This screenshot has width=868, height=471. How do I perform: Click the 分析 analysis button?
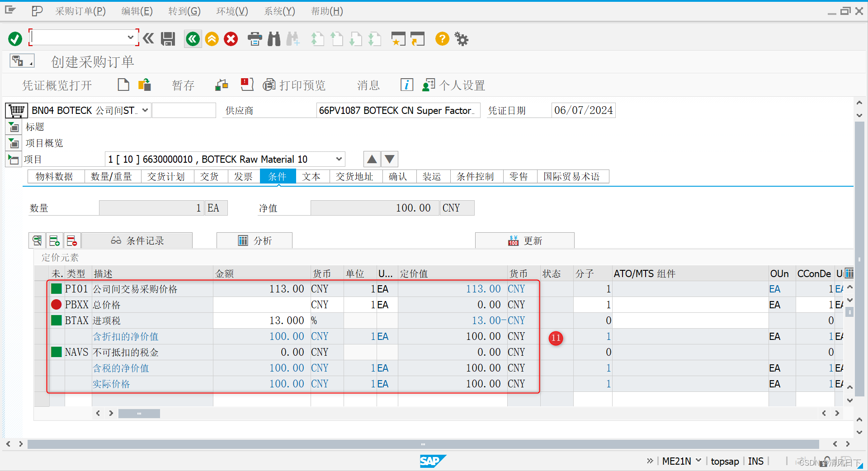pyautogui.click(x=255, y=240)
